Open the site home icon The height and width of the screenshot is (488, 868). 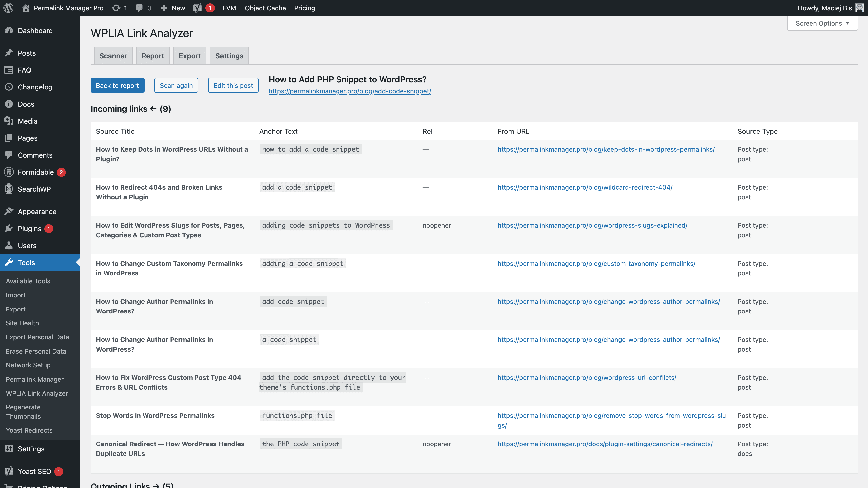26,8
